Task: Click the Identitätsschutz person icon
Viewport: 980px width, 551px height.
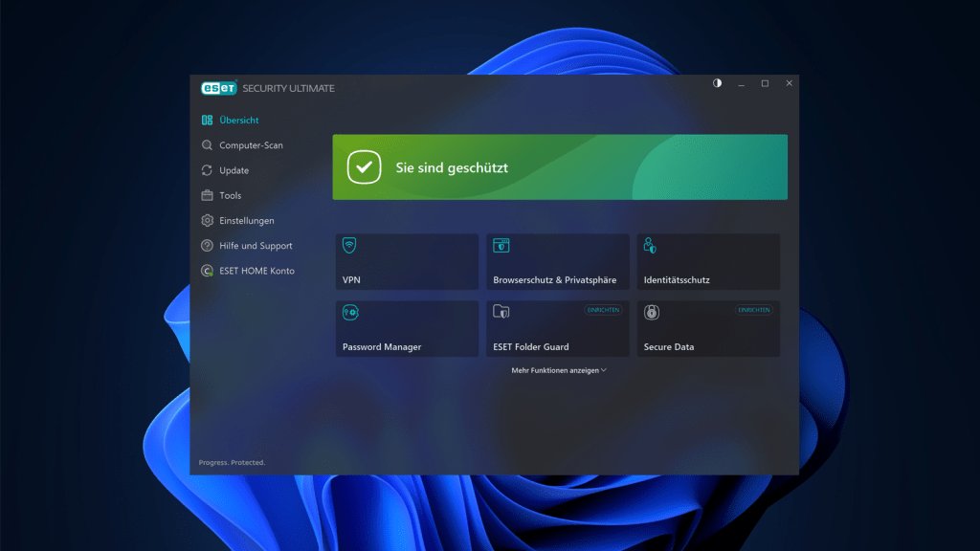Action: tap(650, 245)
